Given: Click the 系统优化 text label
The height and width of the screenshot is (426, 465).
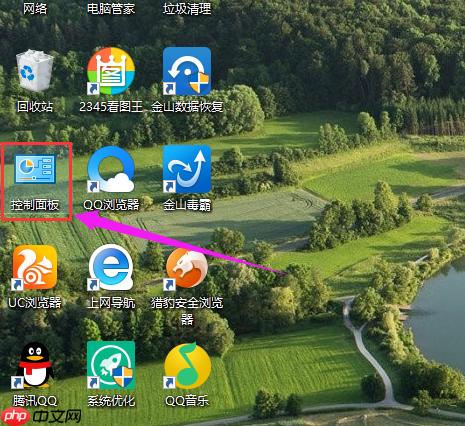Looking at the screenshot, I should point(111,401).
